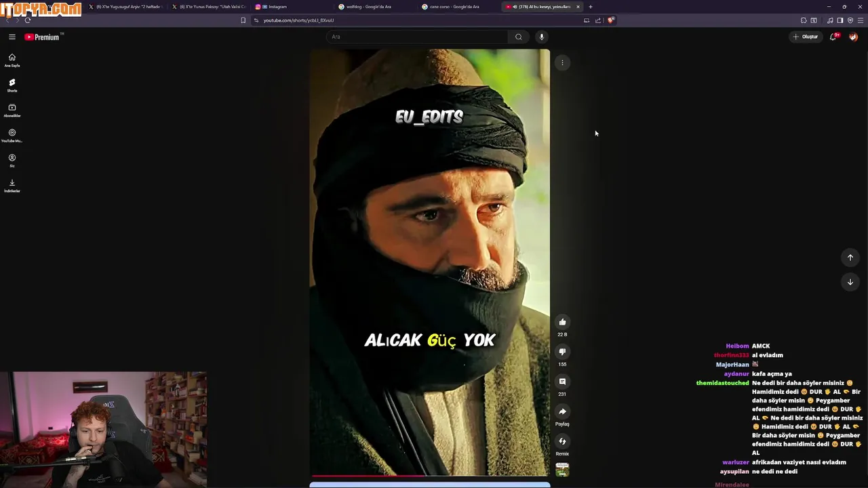
Task: Share the page URL icon
Action: pyautogui.click(x=598, y=20)
